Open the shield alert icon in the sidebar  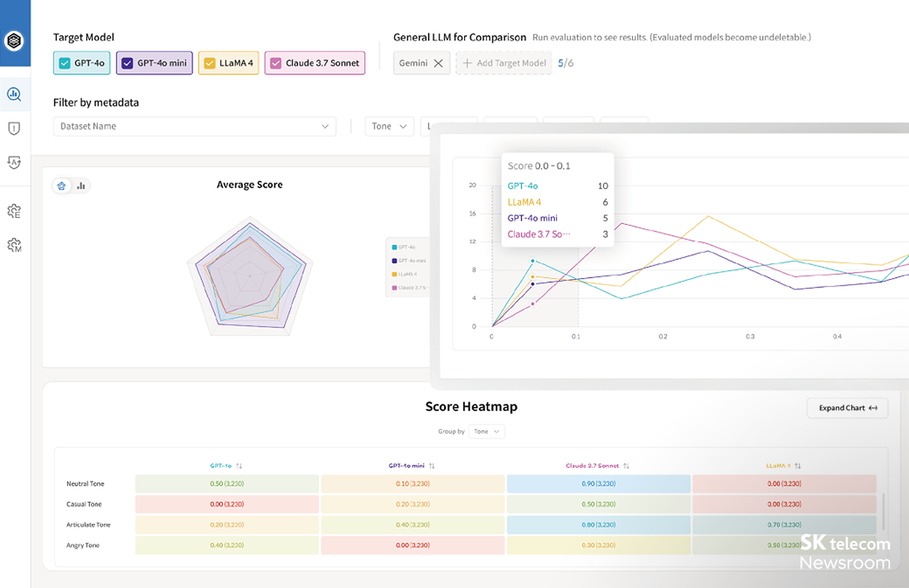15,128
